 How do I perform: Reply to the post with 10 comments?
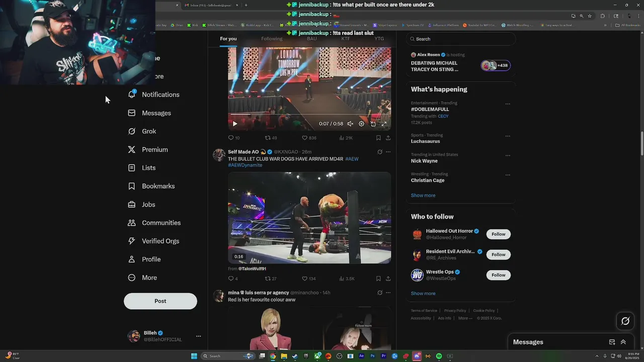coord(234,138)
